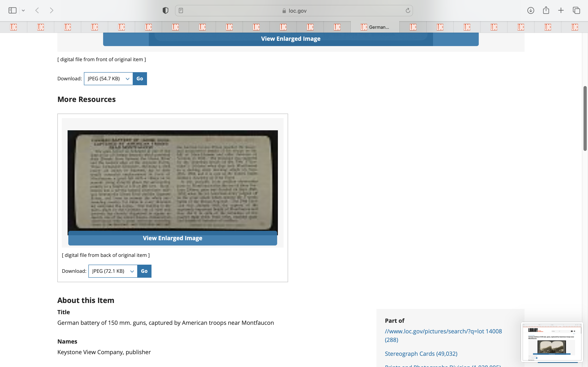Click the forward navigation arrow
588x367 pixels.
coord(51,10)
